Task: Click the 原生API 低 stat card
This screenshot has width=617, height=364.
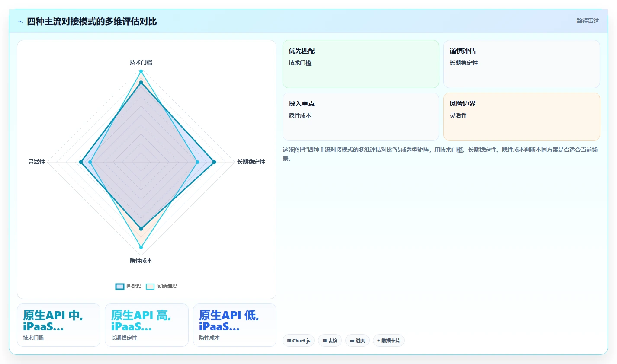Action: (235, 325)
